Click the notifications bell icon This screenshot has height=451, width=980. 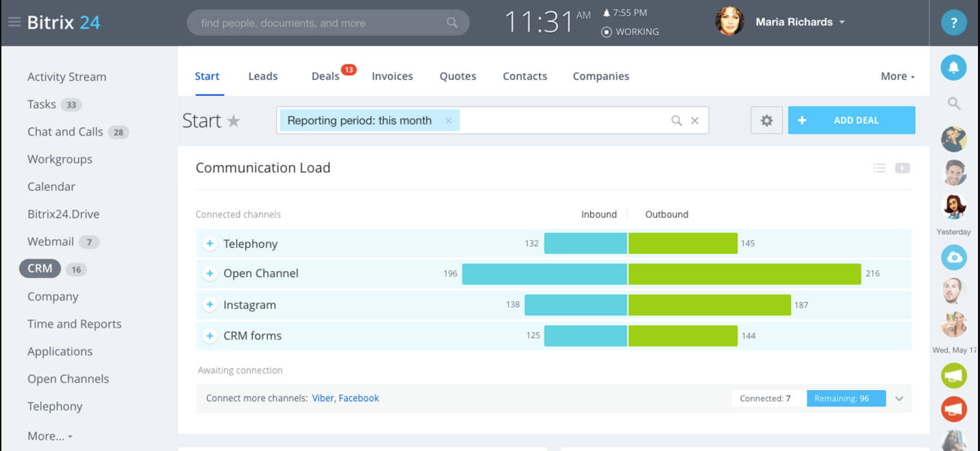click(x=953, y=67)
